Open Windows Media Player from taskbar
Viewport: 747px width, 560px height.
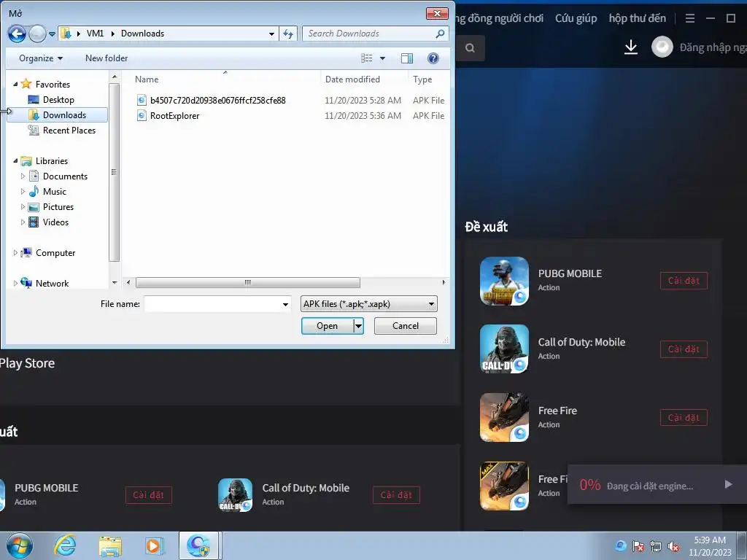(155, 545)
